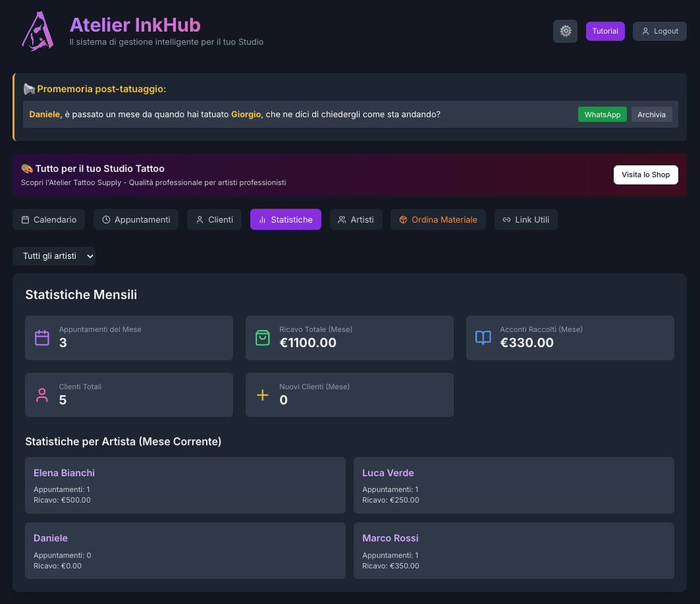
Task: Expand the Tutti gli artisti dropdown
Action: [54, 256]
